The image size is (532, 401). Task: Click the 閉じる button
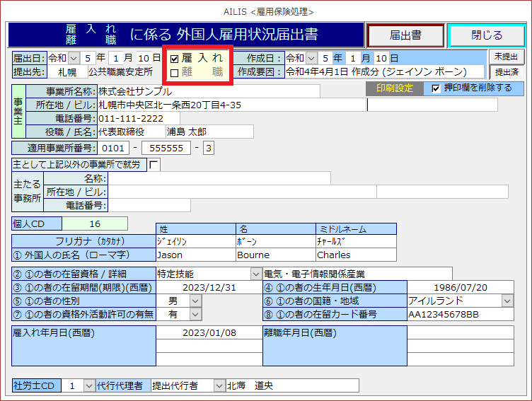click(487, 35)
